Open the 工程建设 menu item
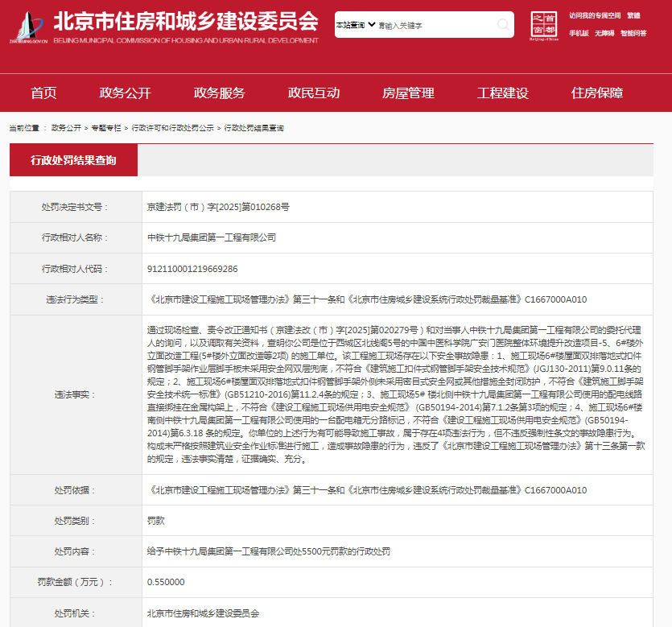 502,93
